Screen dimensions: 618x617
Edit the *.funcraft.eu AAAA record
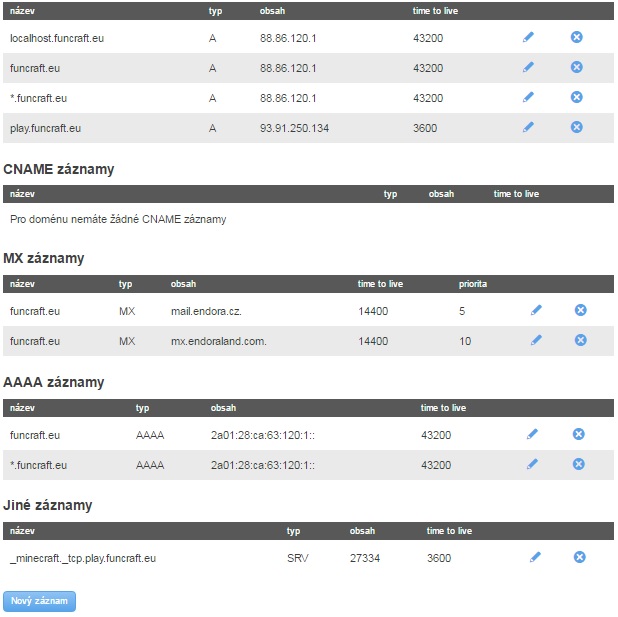click(532, 464)
